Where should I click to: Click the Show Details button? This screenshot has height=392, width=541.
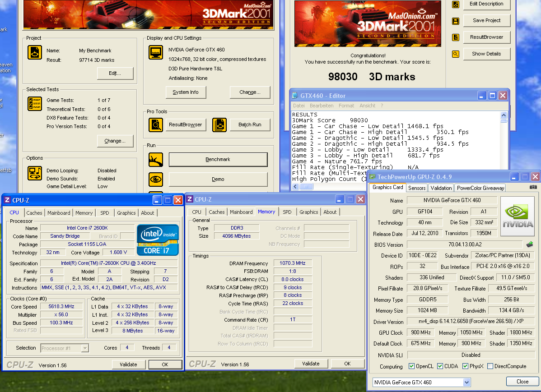click(486, 54)
